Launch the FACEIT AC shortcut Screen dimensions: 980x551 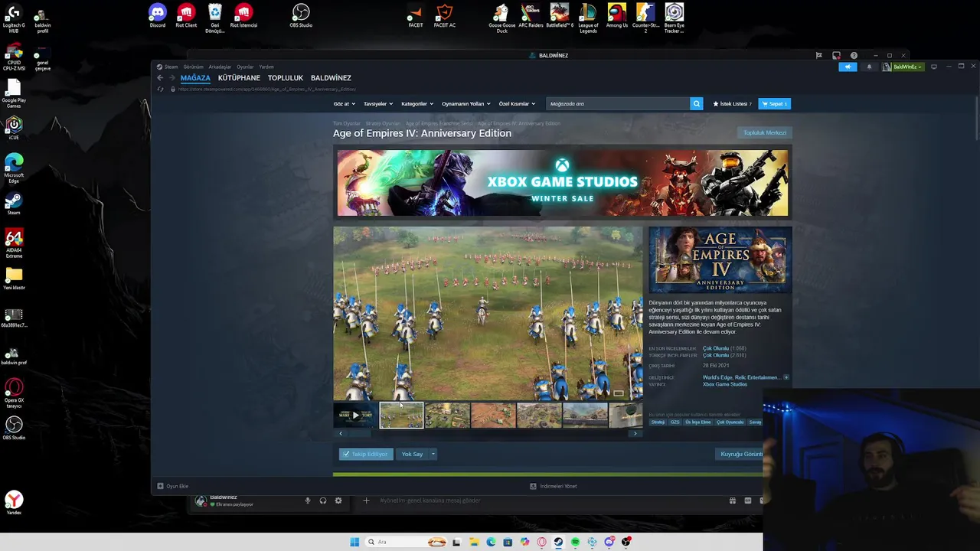[x=445, y=16]
